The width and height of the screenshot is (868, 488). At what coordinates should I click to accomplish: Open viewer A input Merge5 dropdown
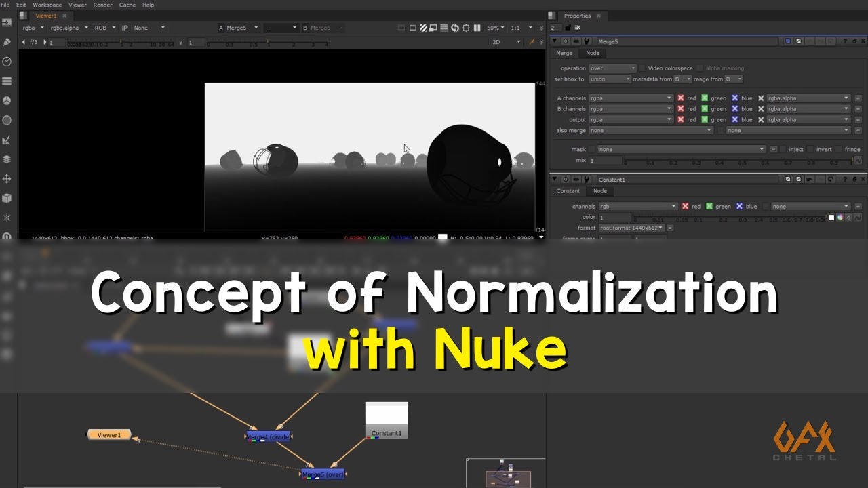(242, 28)
